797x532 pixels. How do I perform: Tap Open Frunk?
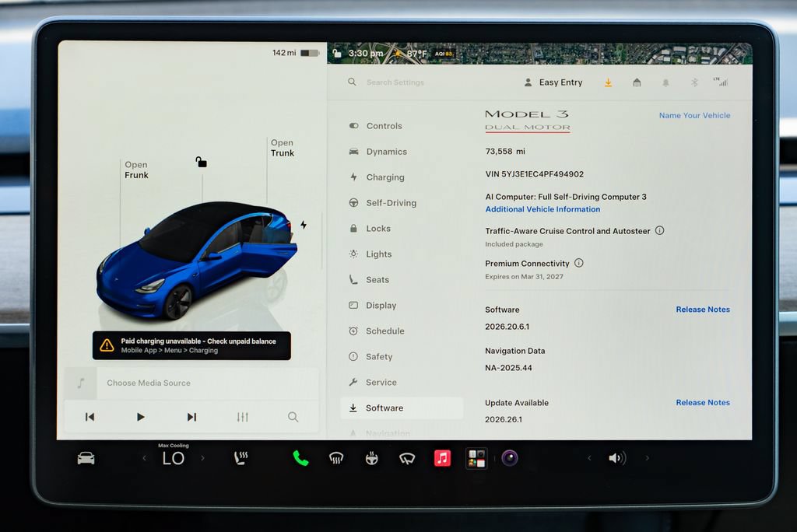click(136, 170)
